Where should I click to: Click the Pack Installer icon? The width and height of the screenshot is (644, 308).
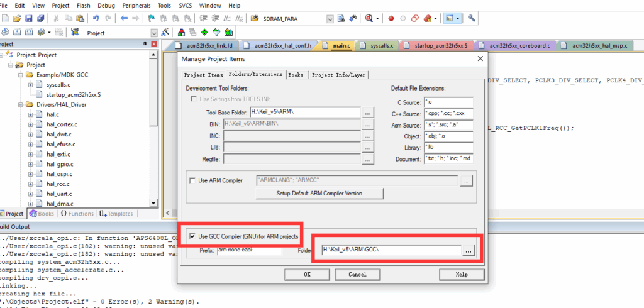click(228, 33)
